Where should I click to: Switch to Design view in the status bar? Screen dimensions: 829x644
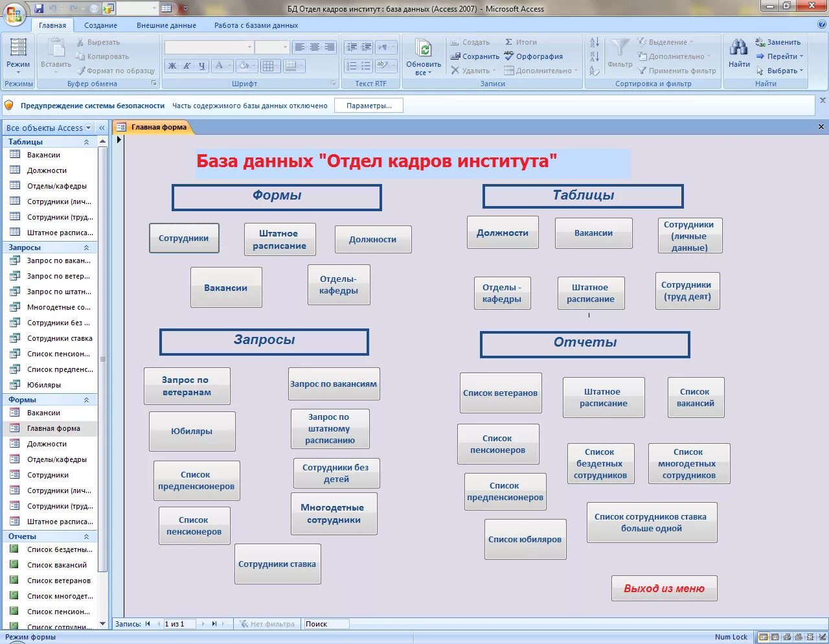(x=821, y=638)
